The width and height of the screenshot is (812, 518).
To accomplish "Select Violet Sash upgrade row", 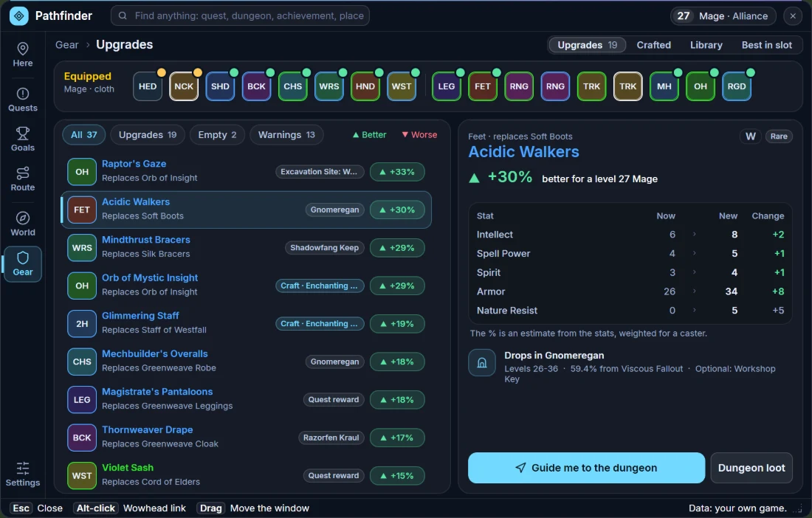I will tap(246, 475).
